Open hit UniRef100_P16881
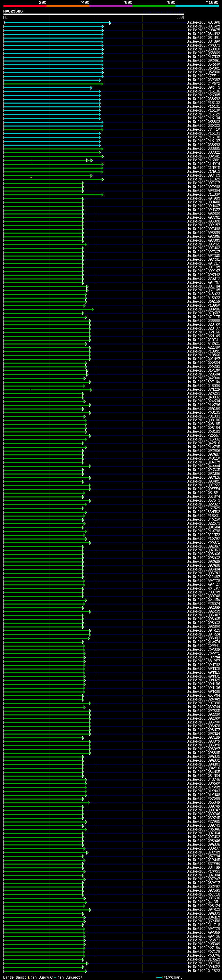This screenshot has width=222, height=980. (203, 160)
